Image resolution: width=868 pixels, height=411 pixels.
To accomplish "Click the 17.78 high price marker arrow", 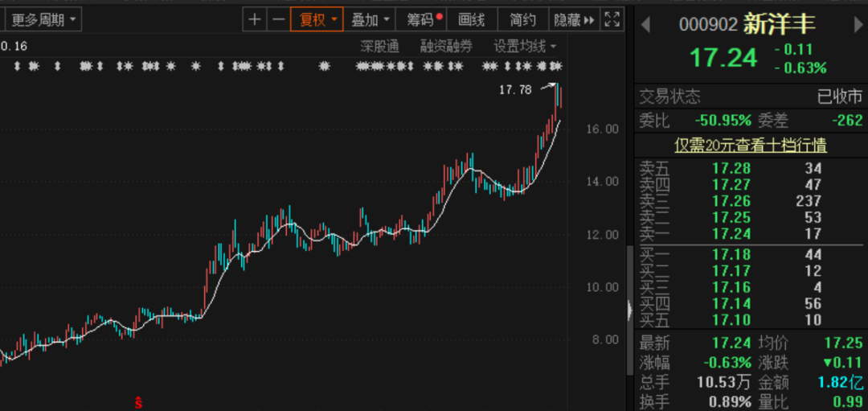I will [x=548, y=86].
